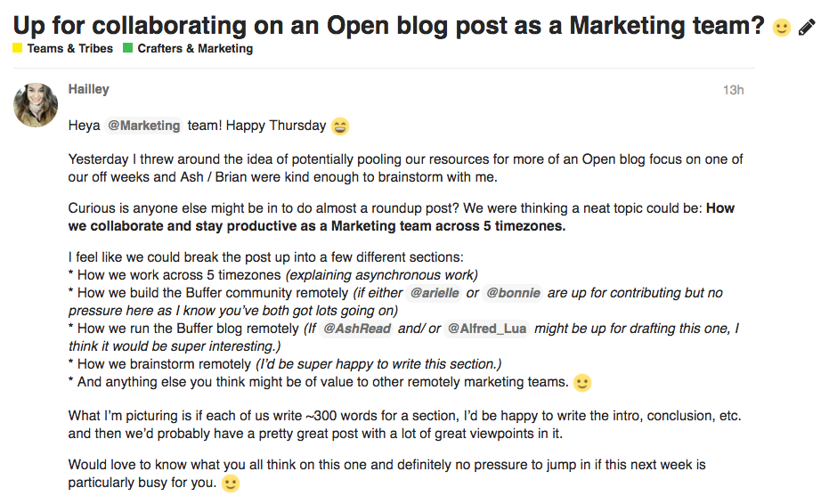
Task: Click the 13h post timestamp
Action: tap(734, 91)
